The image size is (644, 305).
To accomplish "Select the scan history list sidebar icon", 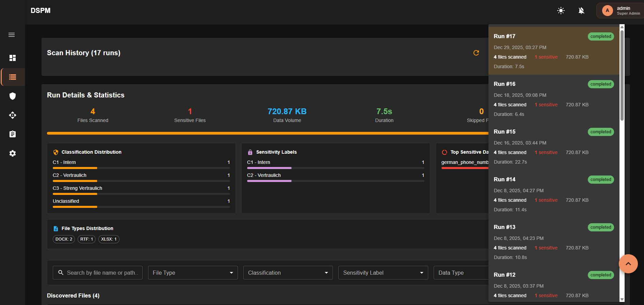I will click(13, 77).
